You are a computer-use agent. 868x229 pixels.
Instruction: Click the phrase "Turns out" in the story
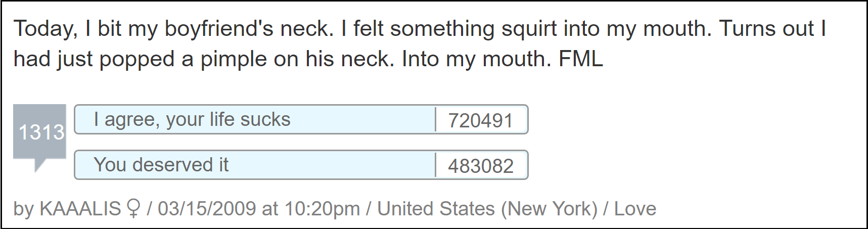[767, 28]
